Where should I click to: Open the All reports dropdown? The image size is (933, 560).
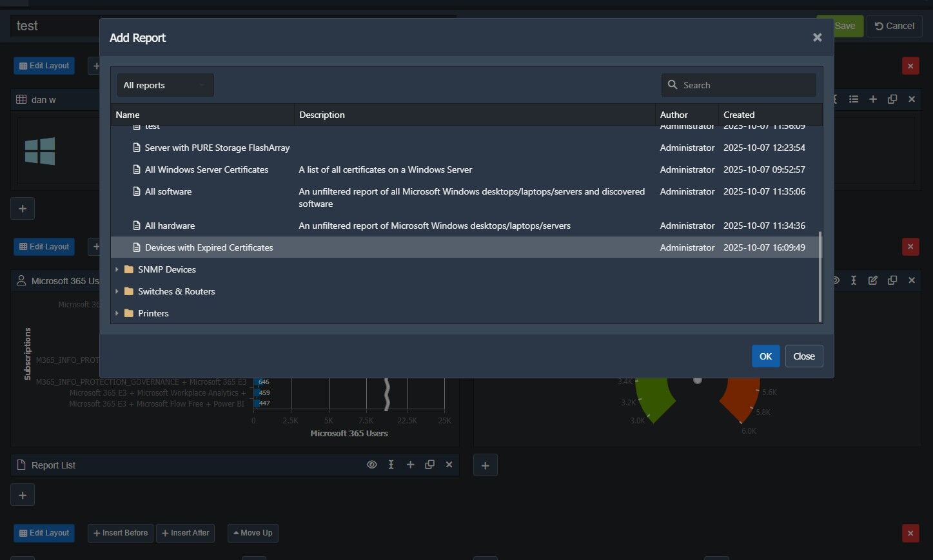click(x=165, y=85)
